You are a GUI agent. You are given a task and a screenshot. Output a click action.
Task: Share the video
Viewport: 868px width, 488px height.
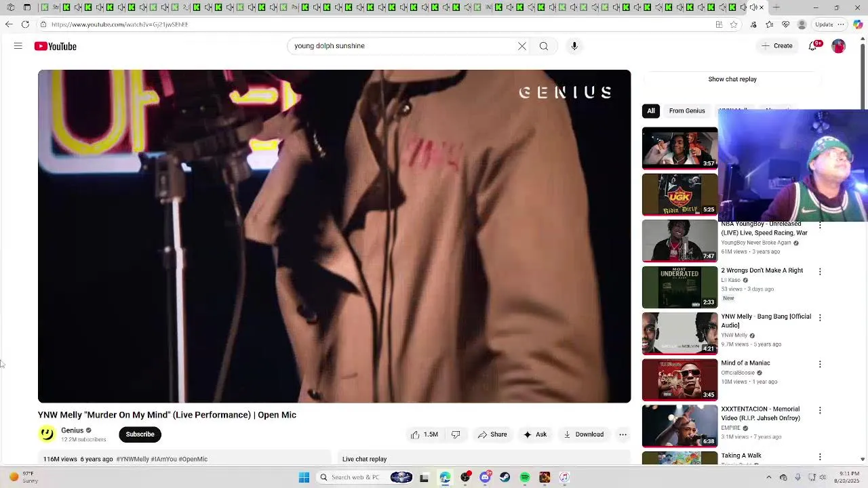(492, 434)
